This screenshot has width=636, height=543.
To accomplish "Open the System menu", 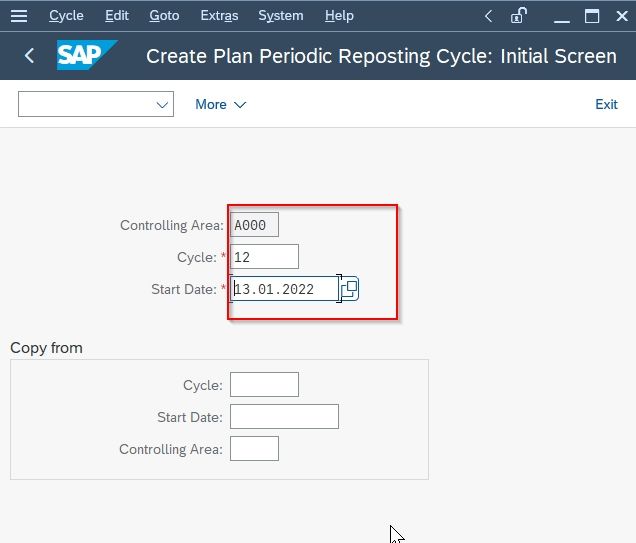I will coord(281,15).
